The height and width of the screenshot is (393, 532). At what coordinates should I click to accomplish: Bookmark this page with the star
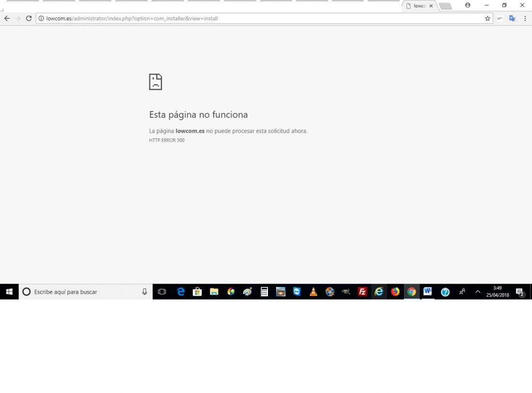pyautogui.click(x=488, y=18)
